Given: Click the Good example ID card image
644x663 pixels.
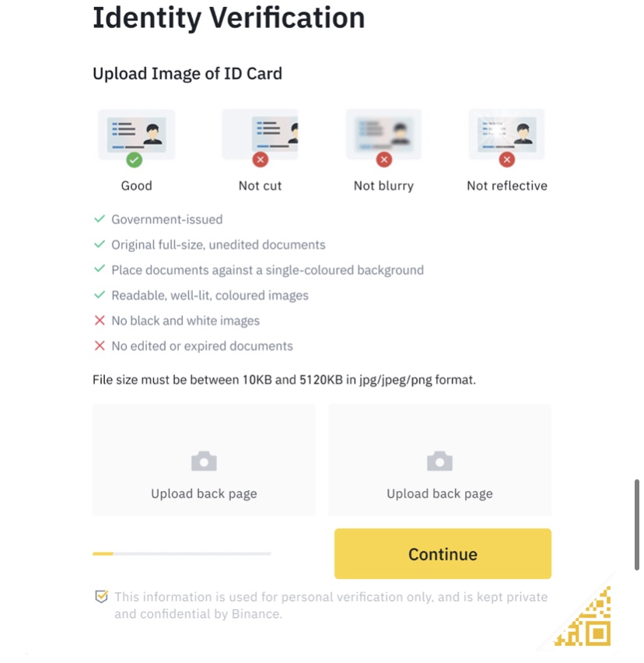Looking at the screenshot, I should tap(136, 132).
